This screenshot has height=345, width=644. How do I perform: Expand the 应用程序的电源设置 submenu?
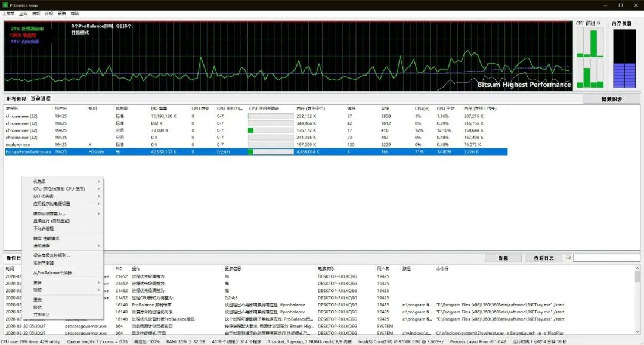[63, 204]
